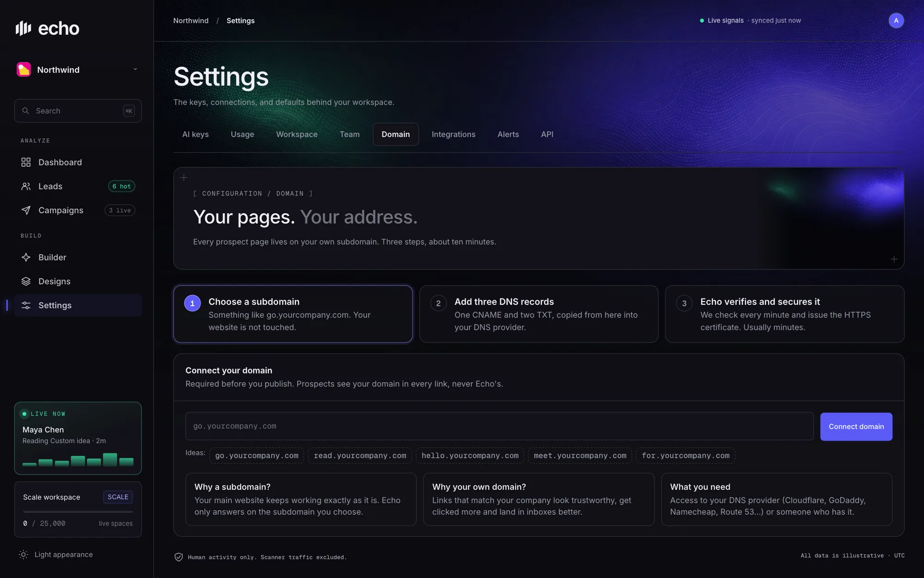Viewport: 924px width, 578px height.
Task: Open the Alerts tab
Action: [508, 134]
